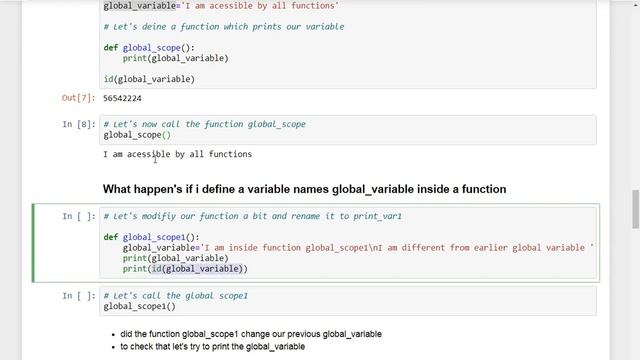640x360 pixels.
Task: Click the bullet 'did the function global_scope1 change'
Action: [x=251, y=334]
